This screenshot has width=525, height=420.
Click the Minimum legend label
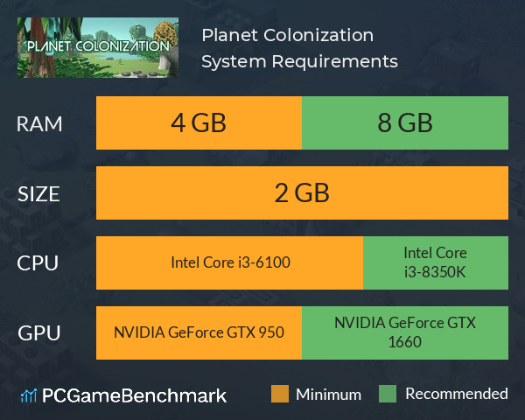(328, 395)
